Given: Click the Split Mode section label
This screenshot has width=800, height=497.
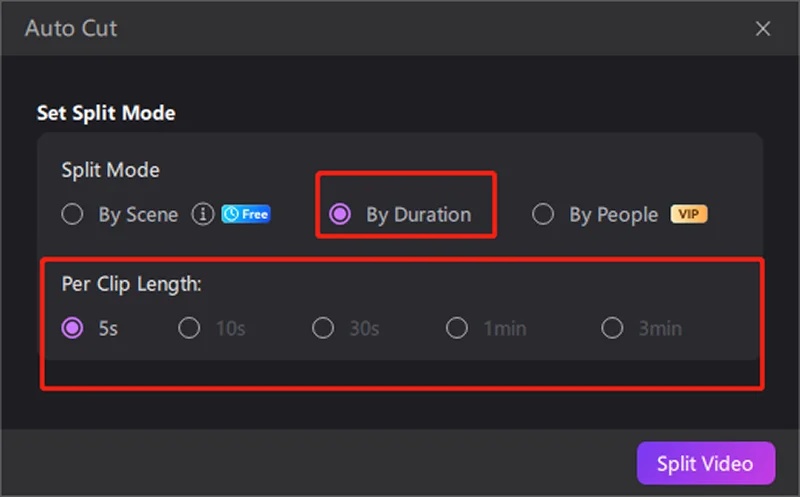Looking at the screenshot, I should point(110,170).
